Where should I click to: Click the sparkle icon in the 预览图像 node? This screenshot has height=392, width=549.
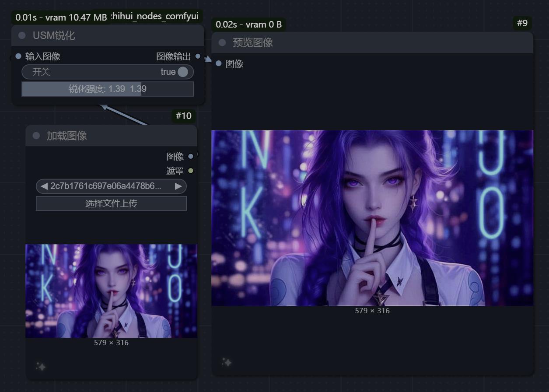coord(227,362)
